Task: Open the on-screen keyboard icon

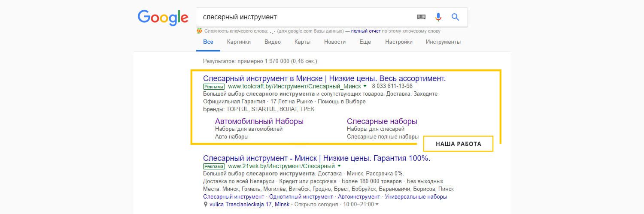Action: coord(421,17)
